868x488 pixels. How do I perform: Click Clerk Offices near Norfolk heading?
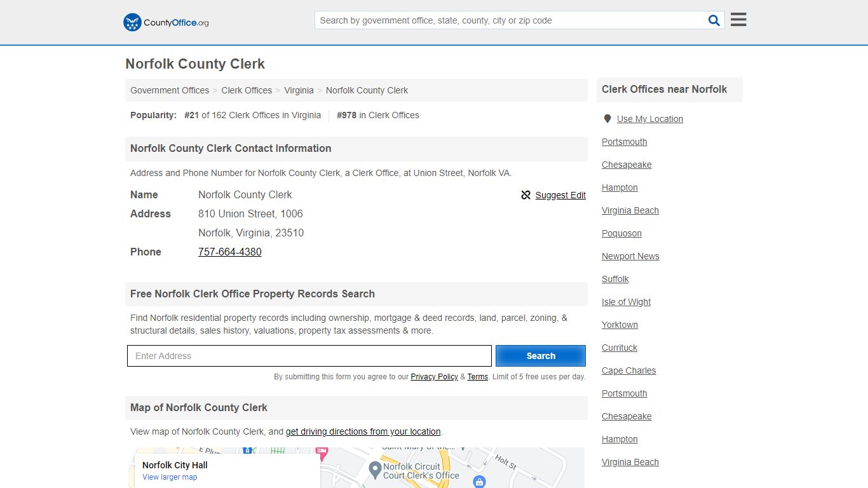pos(664,89)
